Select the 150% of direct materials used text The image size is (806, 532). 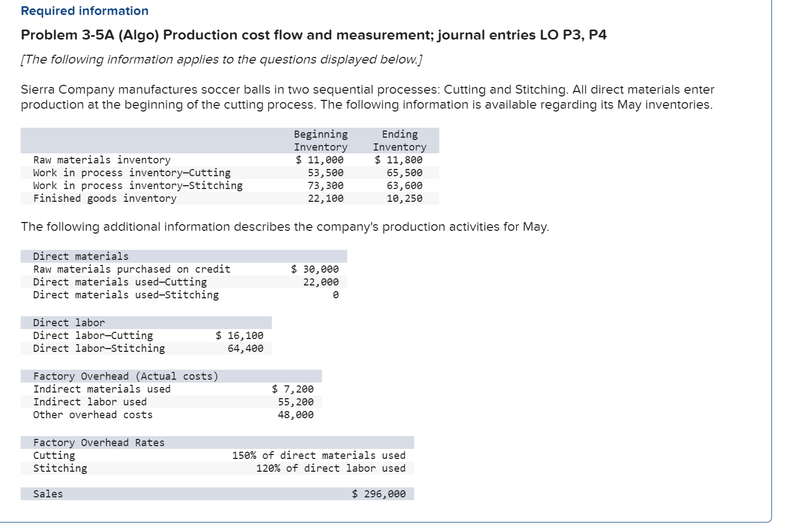[319, 455]
